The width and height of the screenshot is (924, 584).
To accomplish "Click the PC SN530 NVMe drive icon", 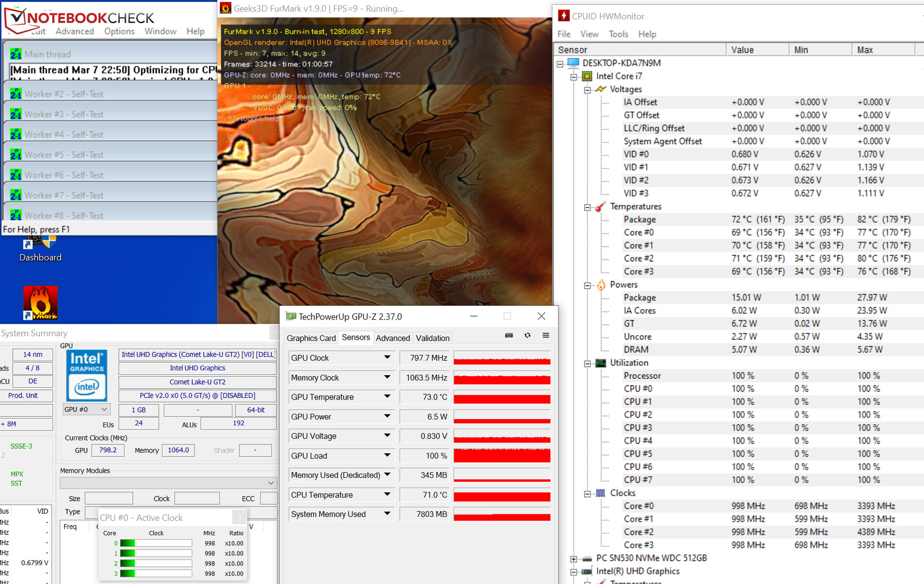I will point(587,558).
